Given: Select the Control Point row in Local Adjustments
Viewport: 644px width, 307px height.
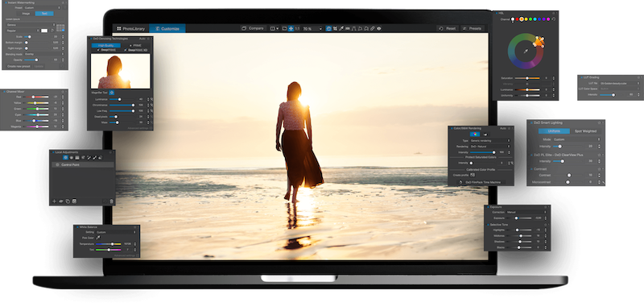Looking at the screenshot, I should [x=82, y=165].
